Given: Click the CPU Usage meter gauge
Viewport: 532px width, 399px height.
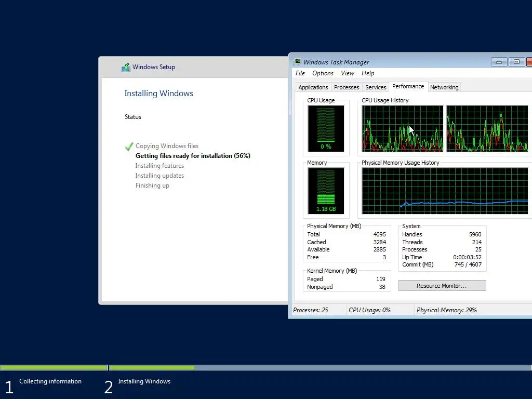Looking at the screenshot, I should 326,129.
